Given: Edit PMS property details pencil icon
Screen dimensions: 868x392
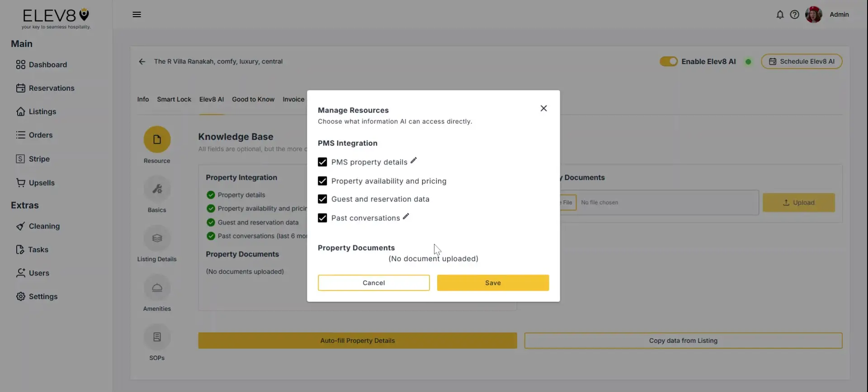Looking at the screenshot, I should coord(413,160).
